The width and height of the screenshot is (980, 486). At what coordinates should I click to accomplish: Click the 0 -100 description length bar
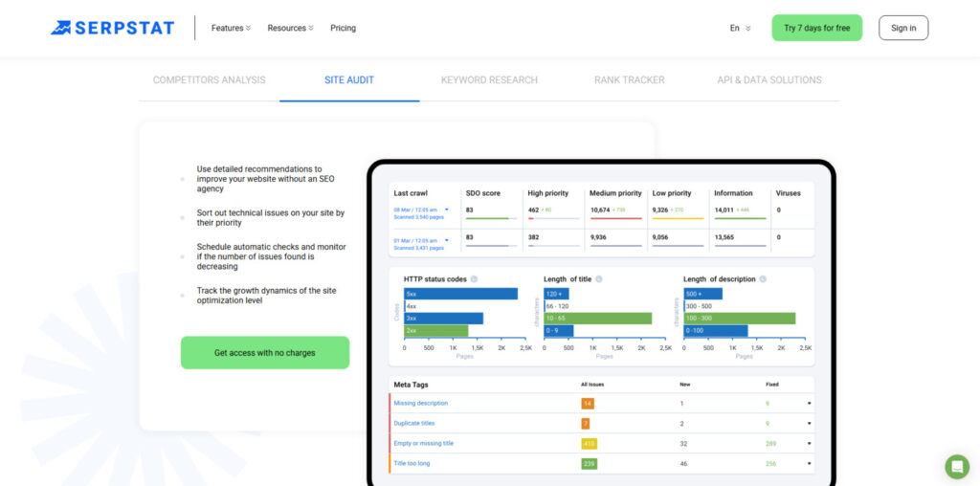point(716,330)
